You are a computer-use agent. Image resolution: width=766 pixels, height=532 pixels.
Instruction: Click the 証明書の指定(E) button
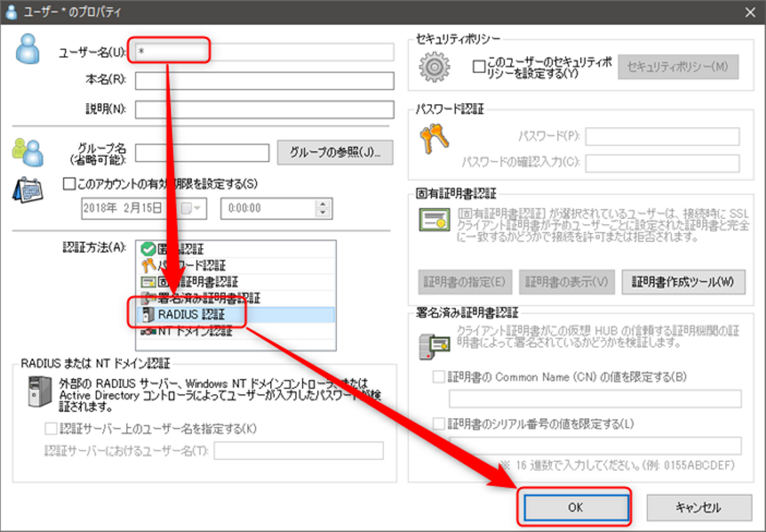coord(465,282)
